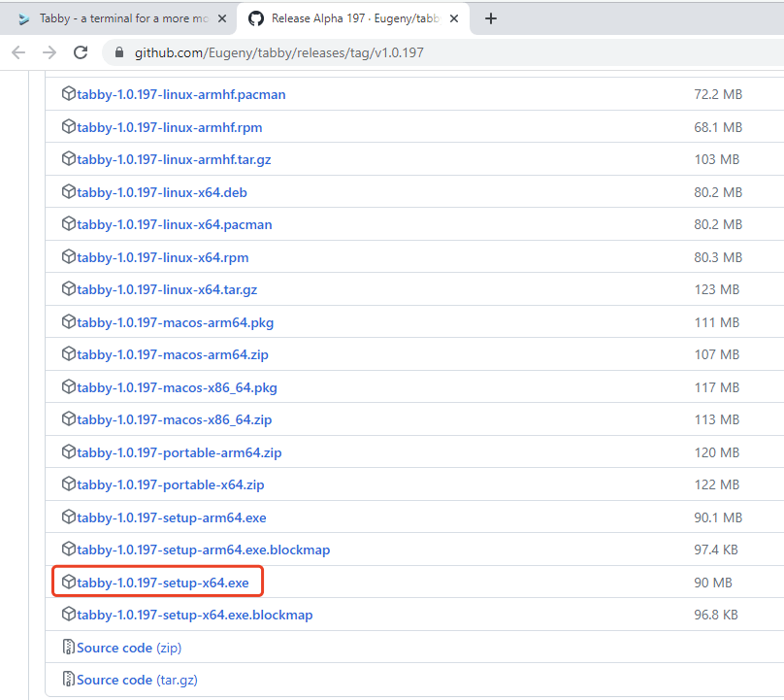Download tabby-1.0.197-macos-arm64.pkg
The image size is (784, 700).
[x=175, y=322]
